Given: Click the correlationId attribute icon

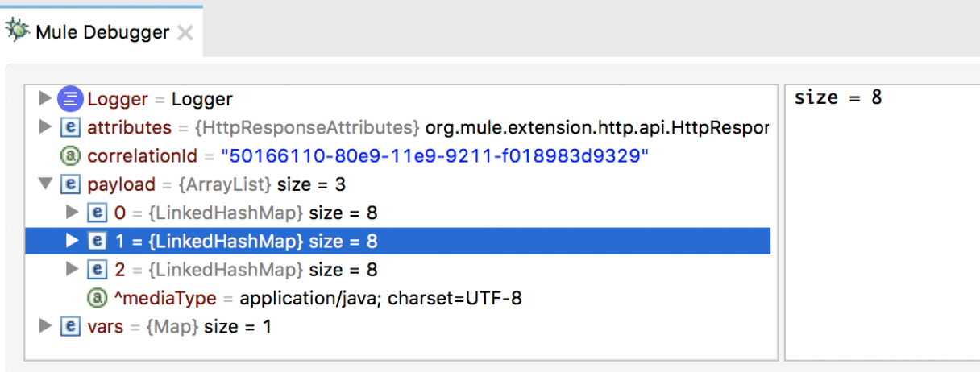Looking at the screenshot, I should pos(70,156).
